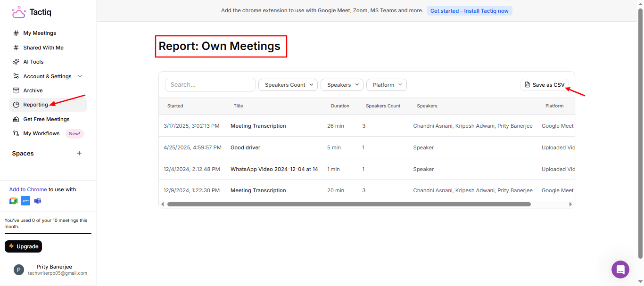644x286 pixels.
Task: Add a new space with plus icon
Action: (79, 153)
